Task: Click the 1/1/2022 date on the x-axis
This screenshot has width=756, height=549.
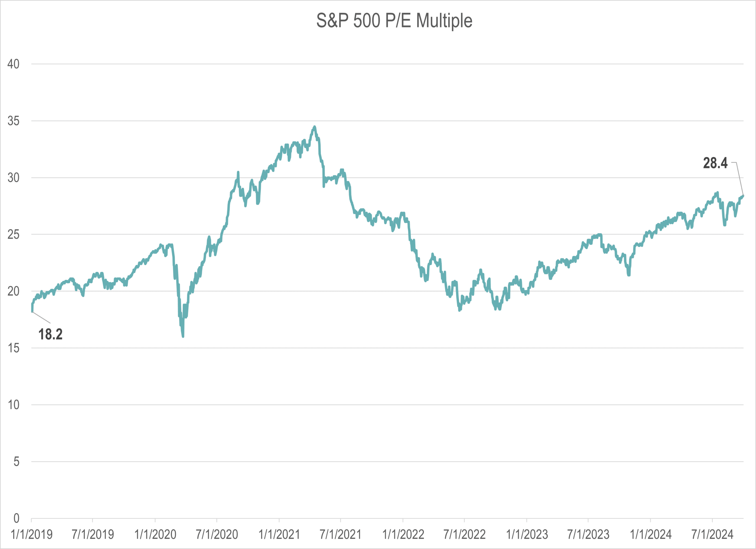Action: pyautogui.click(x=403, y=535)
